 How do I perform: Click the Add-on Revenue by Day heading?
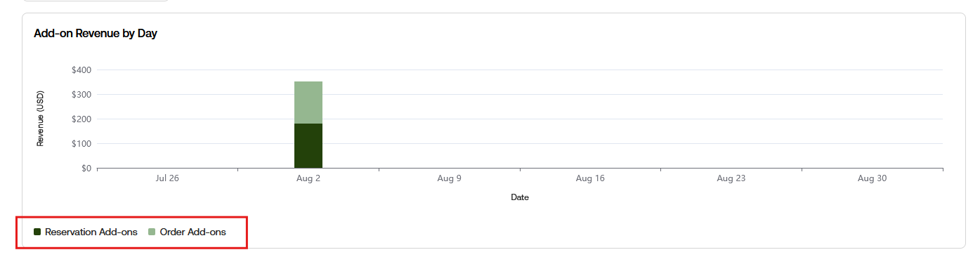point(96,34)
